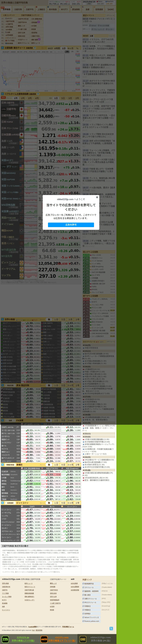Image resolution: width=142 pixels, height=644 pixels.
Task: Open 恐怖指数 in popular contents list
Action: (34, 22)
